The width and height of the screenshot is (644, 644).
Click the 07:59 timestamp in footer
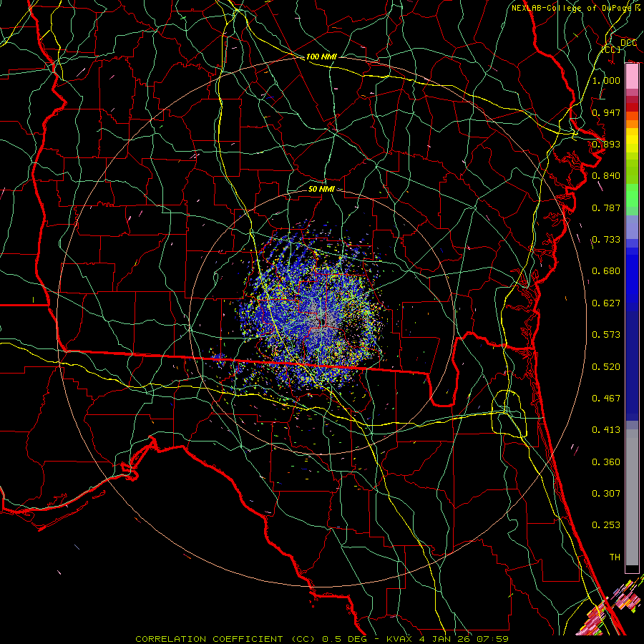(492, 639)
